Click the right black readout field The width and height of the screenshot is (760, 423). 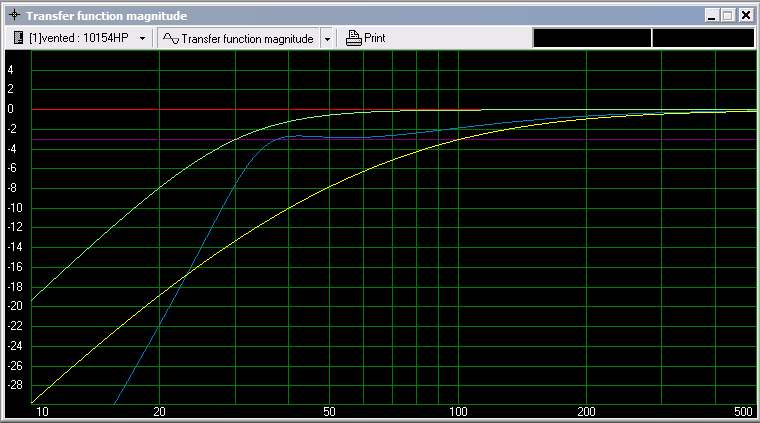[703, 38]
